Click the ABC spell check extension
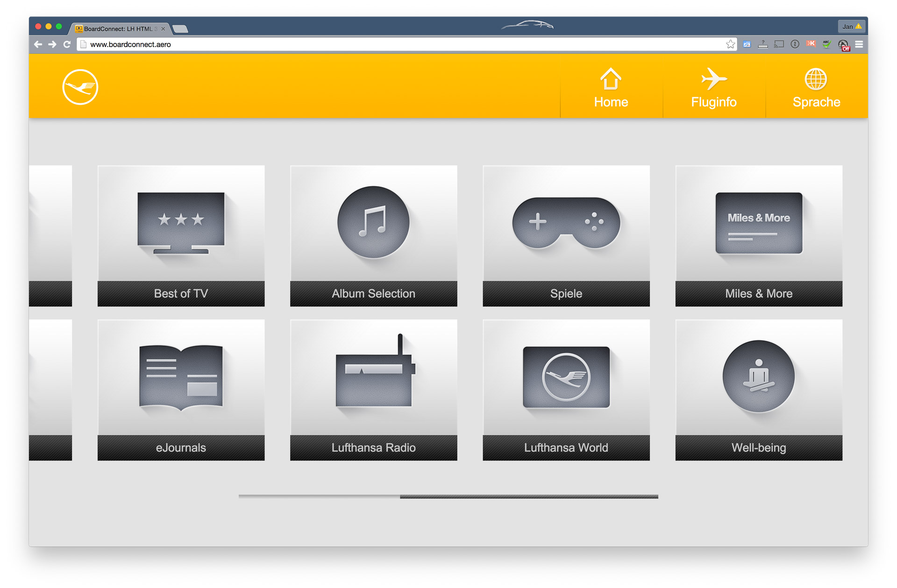Screen dimensions: 897x588 click(x=826, y=44)
